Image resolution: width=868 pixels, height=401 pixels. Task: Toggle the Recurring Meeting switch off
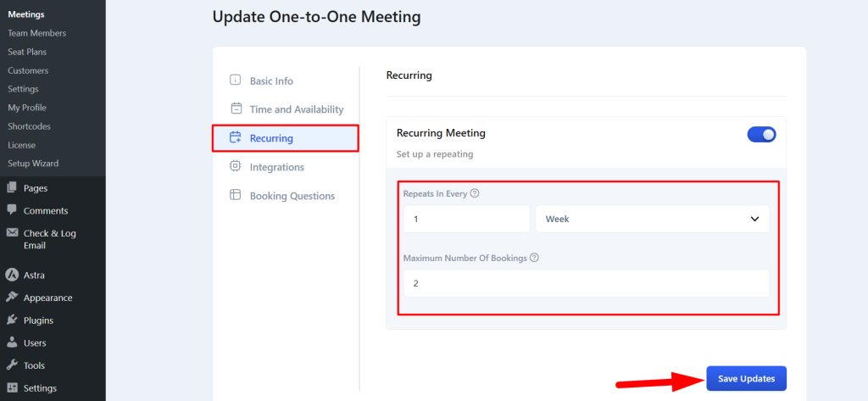762,135
